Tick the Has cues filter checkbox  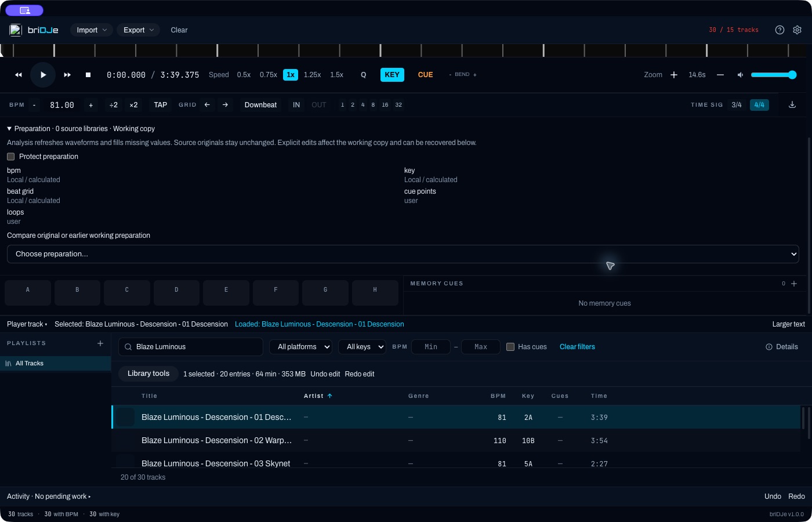click(x=510, y=347)
